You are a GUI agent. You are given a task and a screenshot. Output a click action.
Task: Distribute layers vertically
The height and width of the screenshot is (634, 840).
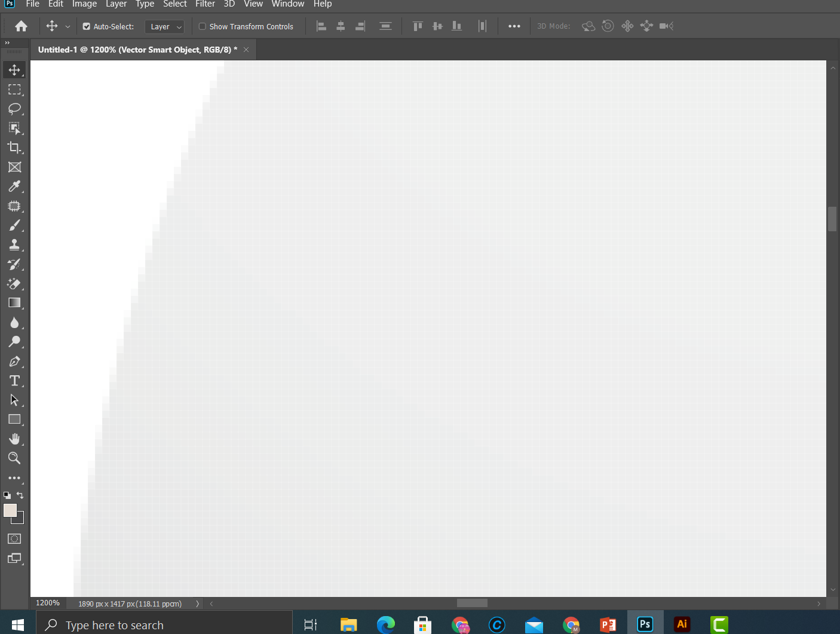tap(385, 26)
